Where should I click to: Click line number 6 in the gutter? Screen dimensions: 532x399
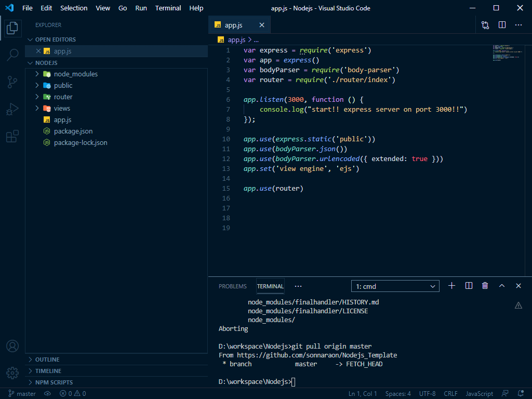click(x=228, y=99)
